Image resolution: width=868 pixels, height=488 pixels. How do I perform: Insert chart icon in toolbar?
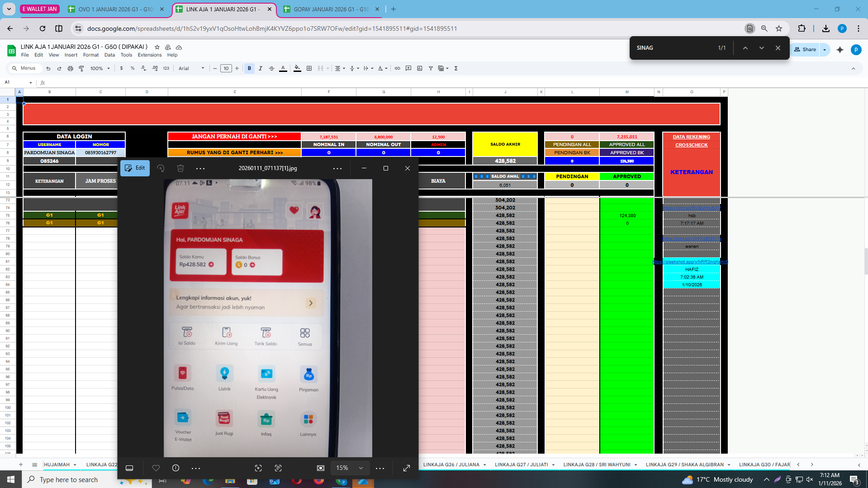click(420, 68)
